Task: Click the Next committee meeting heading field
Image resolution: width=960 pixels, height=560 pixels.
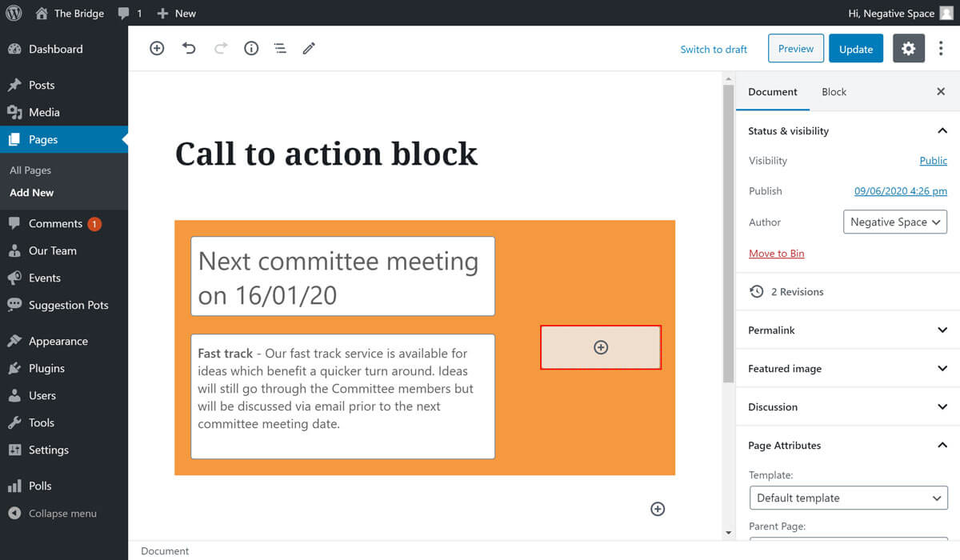Action: click(342, 277)
